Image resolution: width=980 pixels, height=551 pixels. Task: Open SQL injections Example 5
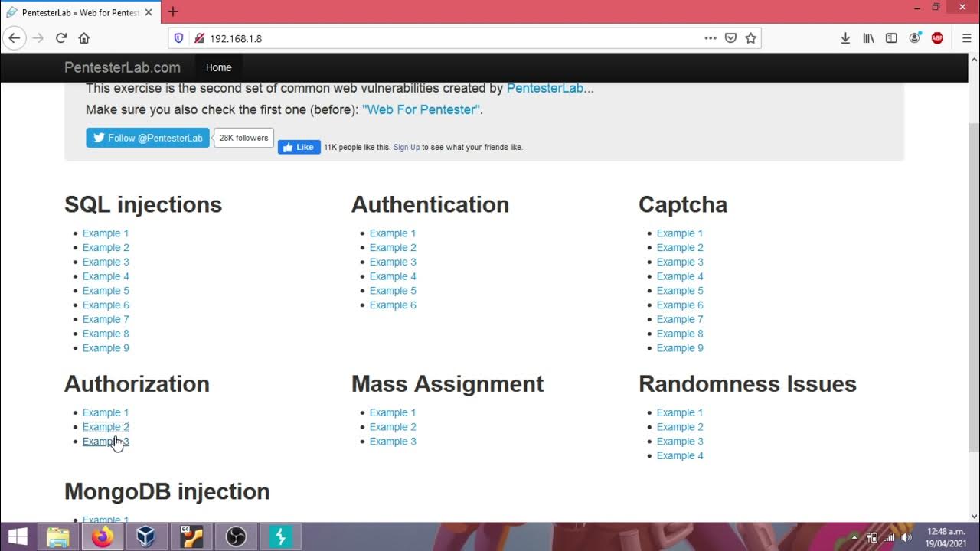tap(106, 291)
